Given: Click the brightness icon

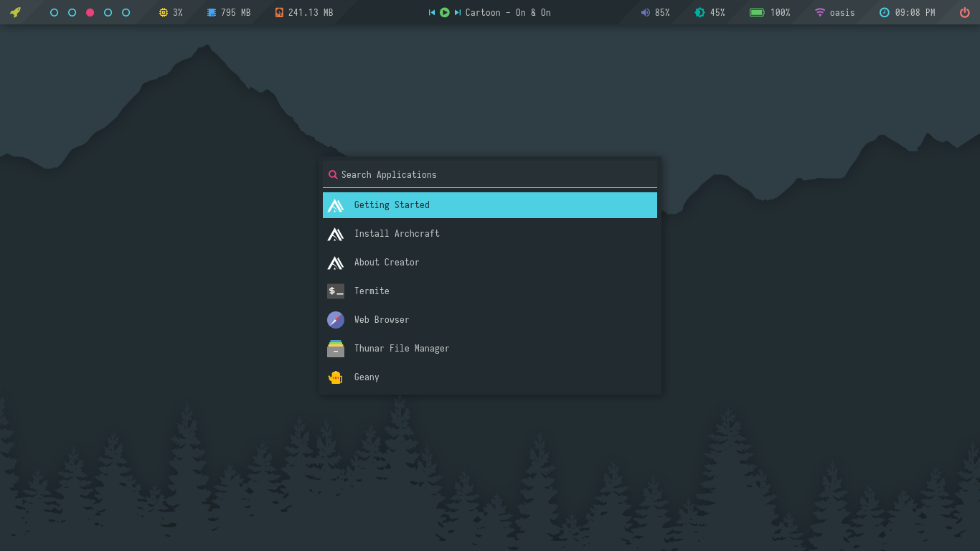Looking at the screenshot, I should pyautogui.click(x=699, y=12).
